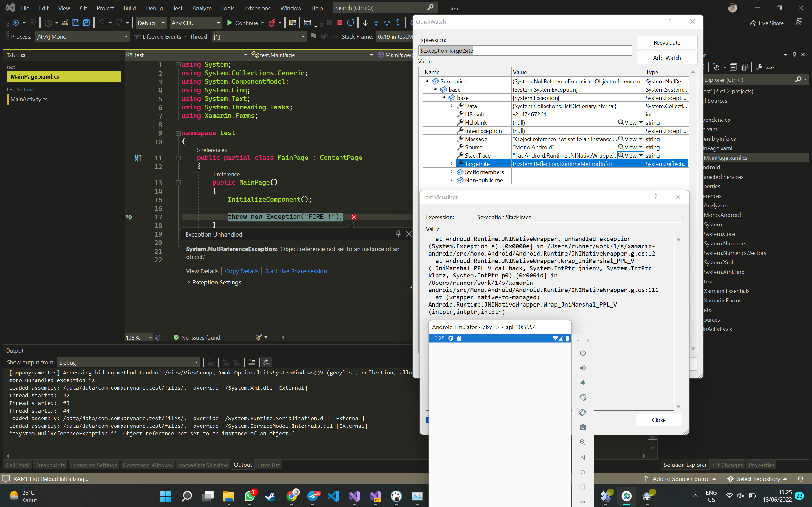This screenshot has width=812, height=507.
Task: Open the Analyze menu
Action: (x=202, y=8)
